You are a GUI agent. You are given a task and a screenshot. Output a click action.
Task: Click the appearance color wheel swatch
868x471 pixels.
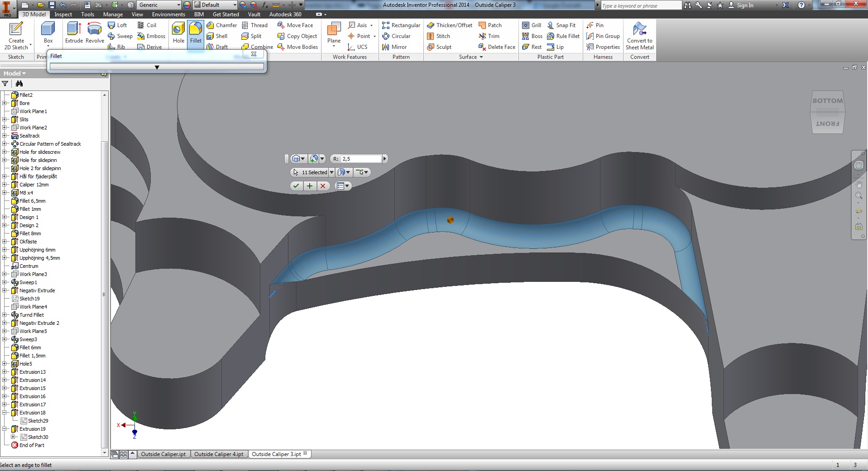(187, 5)
